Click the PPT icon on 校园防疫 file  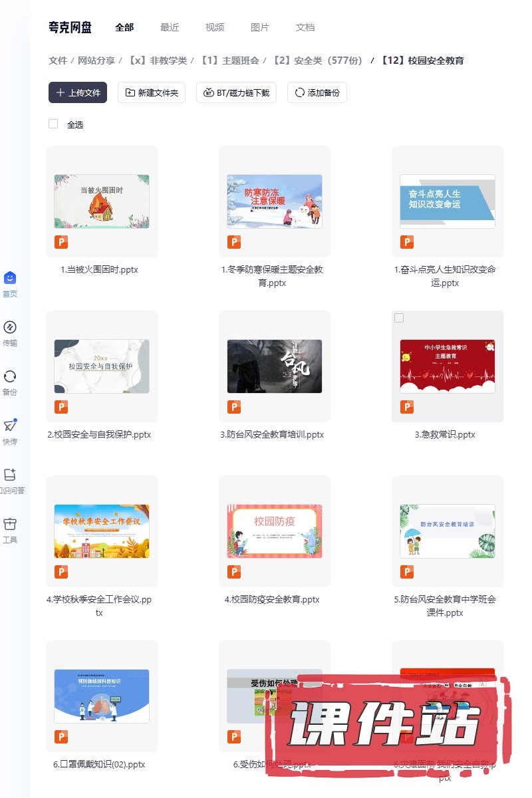tap(234, 572)
